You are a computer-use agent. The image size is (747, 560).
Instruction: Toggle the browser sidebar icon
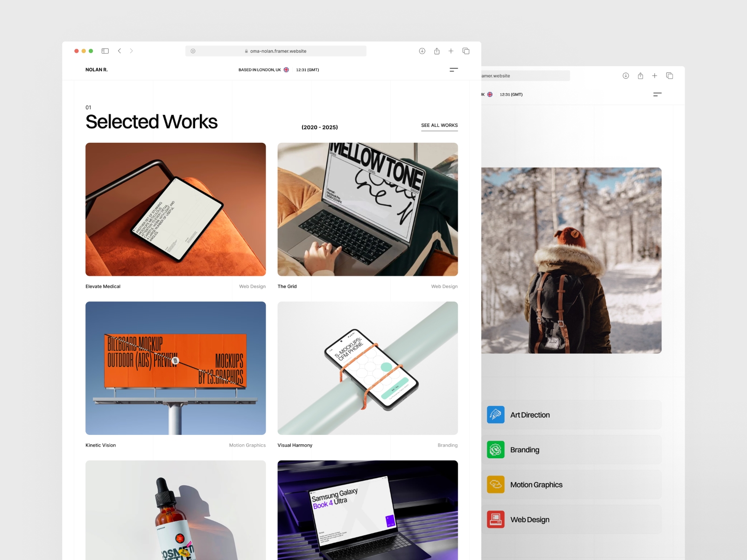click(x=105, y=51)
